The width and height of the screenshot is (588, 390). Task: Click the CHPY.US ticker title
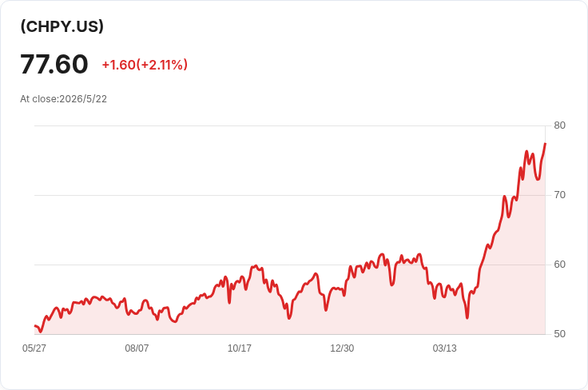62,26
